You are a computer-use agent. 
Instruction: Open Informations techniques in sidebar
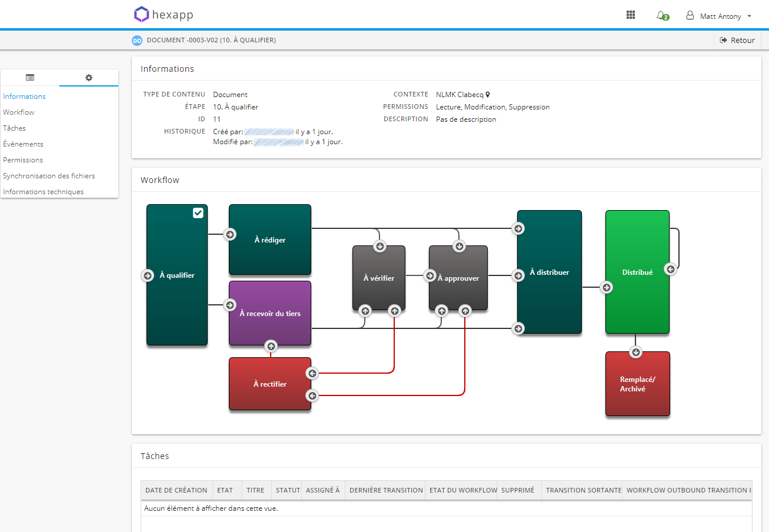(43, 192)
